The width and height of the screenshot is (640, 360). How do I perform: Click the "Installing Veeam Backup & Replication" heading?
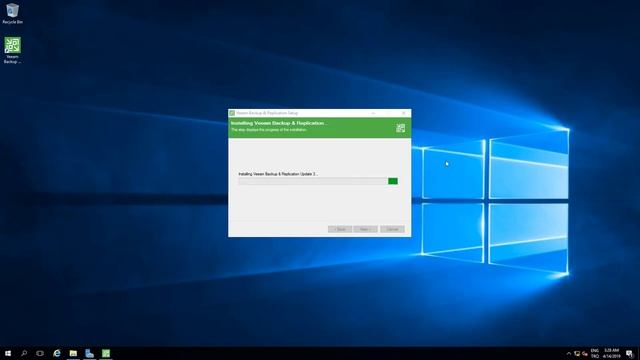[x=278, y=123]
